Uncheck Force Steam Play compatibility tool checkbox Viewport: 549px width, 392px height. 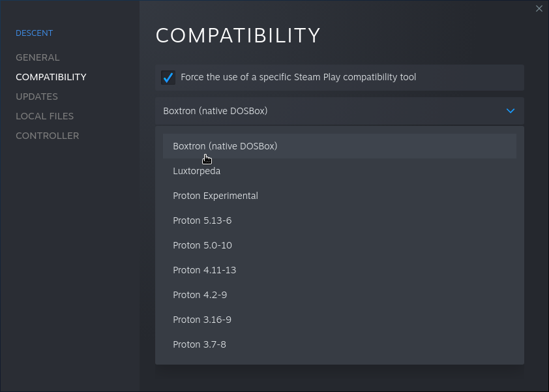[168, 78]
